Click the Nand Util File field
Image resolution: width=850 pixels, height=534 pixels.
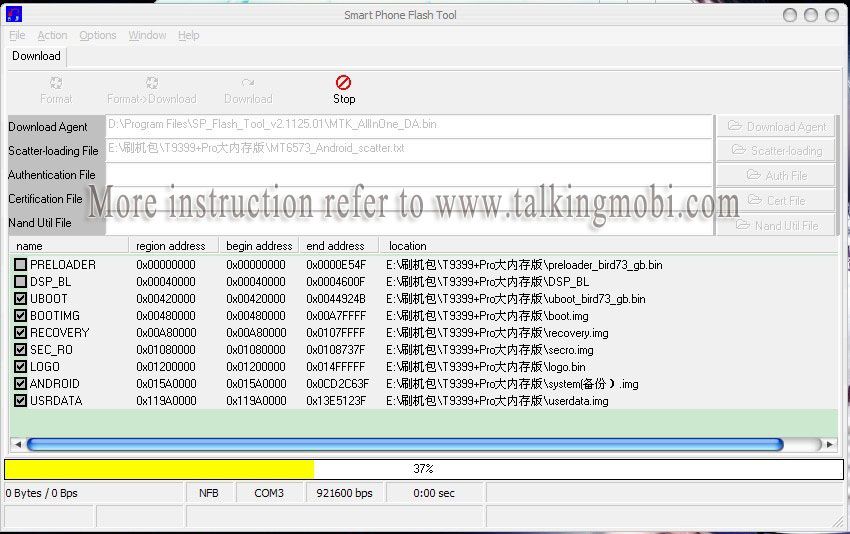pos(409,224)
